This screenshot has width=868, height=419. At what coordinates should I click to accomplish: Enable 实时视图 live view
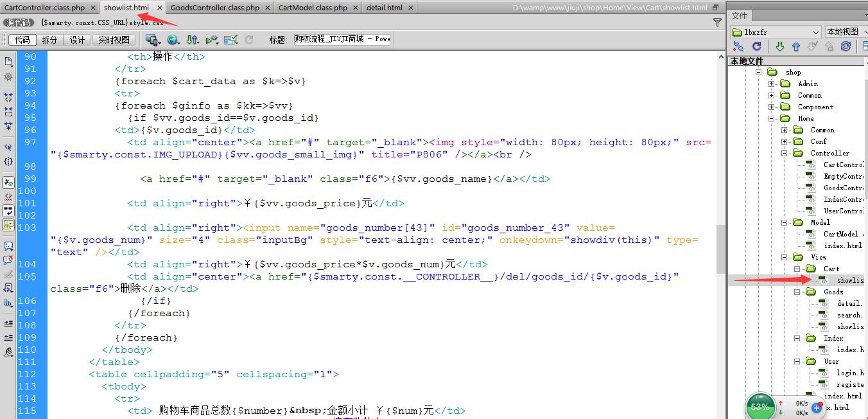coord(114,39)
